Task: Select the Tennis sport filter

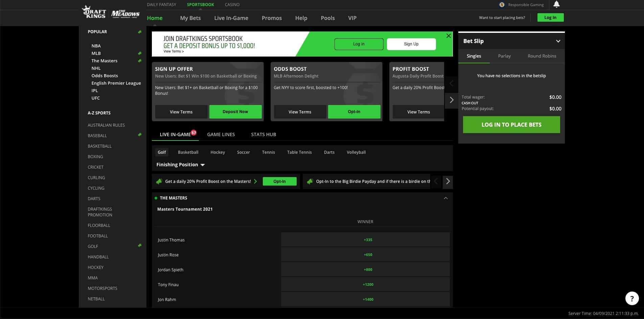Action: tap(268, 152)
